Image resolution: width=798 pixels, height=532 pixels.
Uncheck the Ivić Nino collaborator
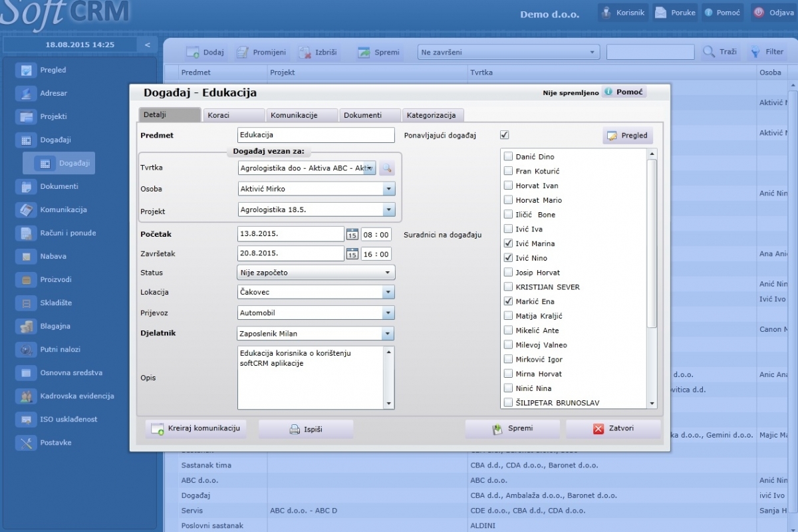pos(509,259)
